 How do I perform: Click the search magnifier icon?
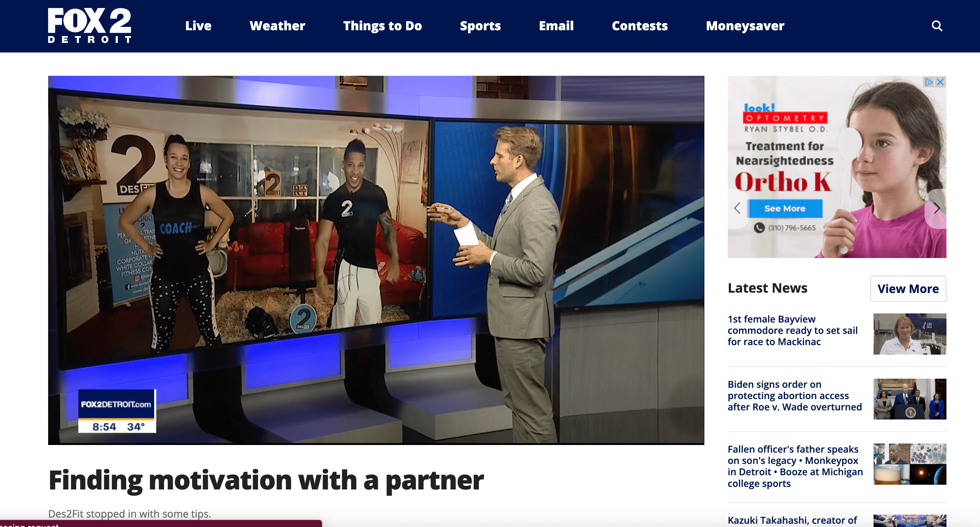coord(937,26)
